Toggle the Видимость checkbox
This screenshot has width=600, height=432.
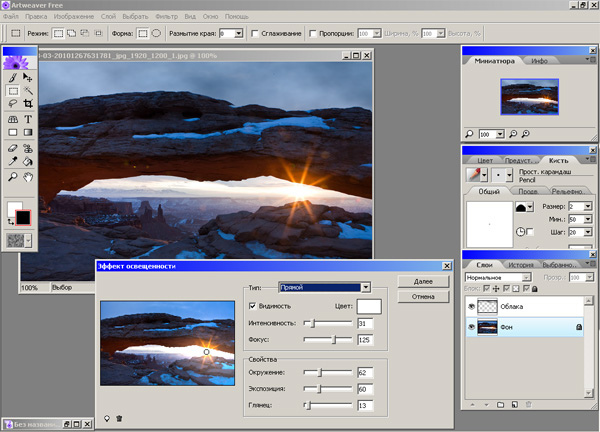coord(252,305)
